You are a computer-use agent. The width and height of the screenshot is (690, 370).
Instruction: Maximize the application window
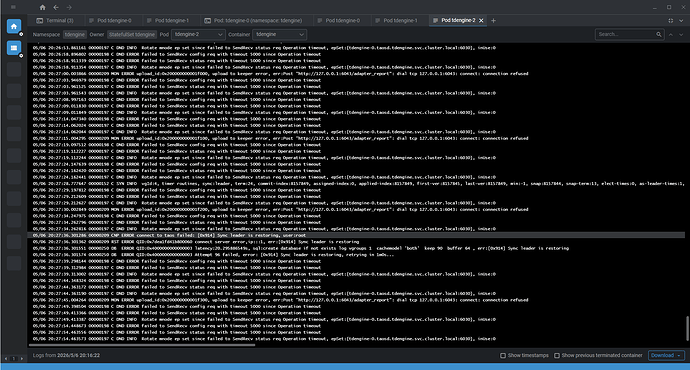tap(669, 7)
